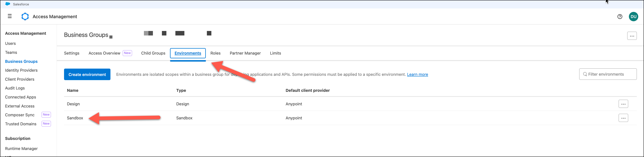Open the DU user avatar menu
This screenshot has height=157, width=644.
tap(634, 17)
